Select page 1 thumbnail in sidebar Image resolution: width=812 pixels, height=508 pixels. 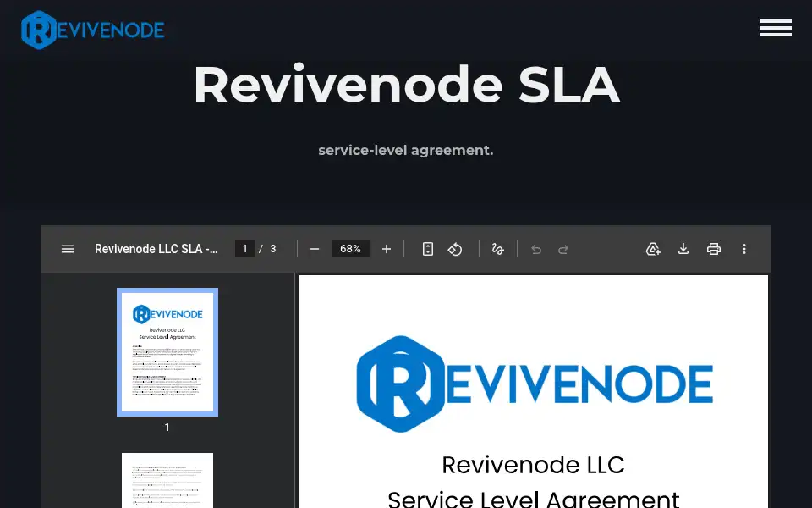point(167,352)
